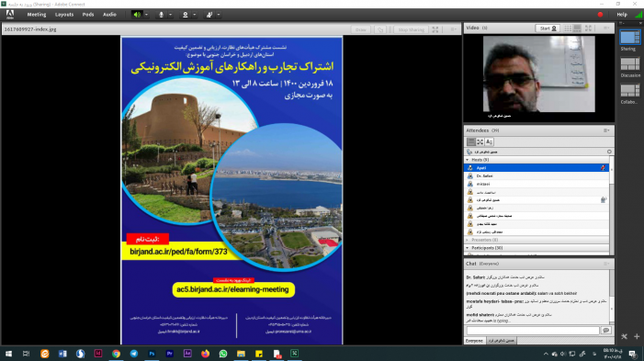Click the recording indicator red dot
Viewport: 644px width, 361px height.
coord(600,15)
